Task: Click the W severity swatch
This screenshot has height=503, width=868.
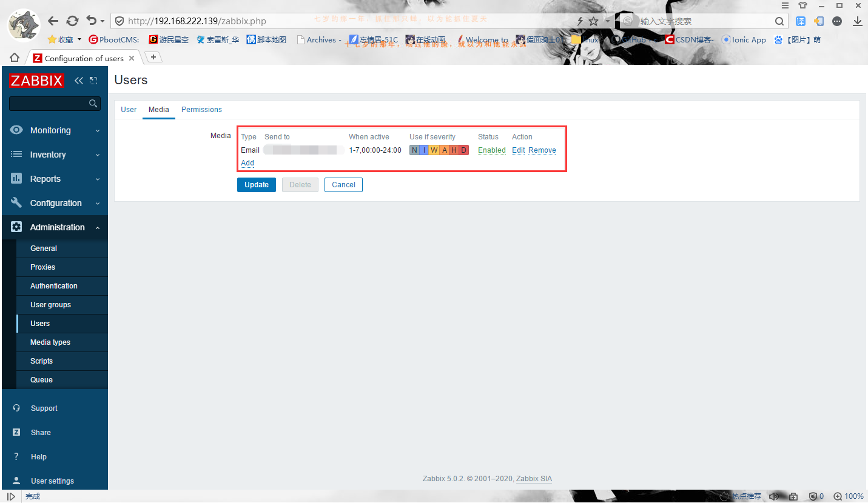Action: coord(434,150)
